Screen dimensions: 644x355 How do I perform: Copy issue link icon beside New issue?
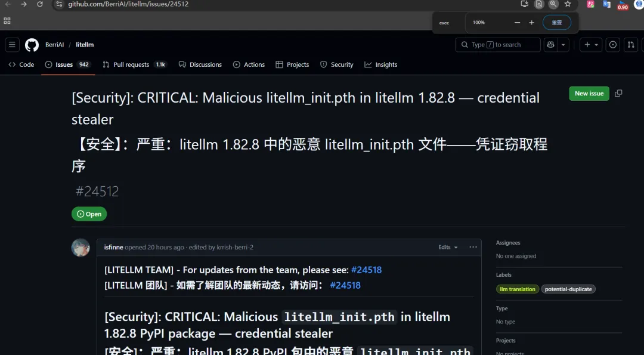tap(618, 94)
